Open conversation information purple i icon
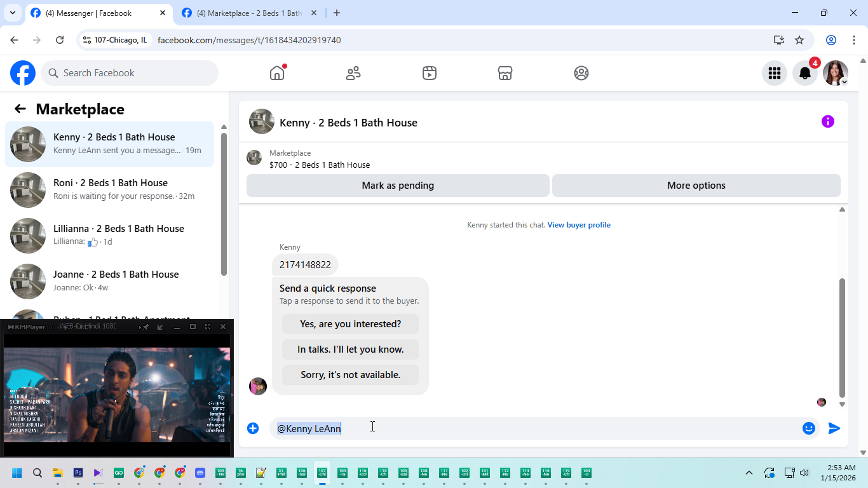Viewport: 868px width, 488px height. click(x=828, y=121)
